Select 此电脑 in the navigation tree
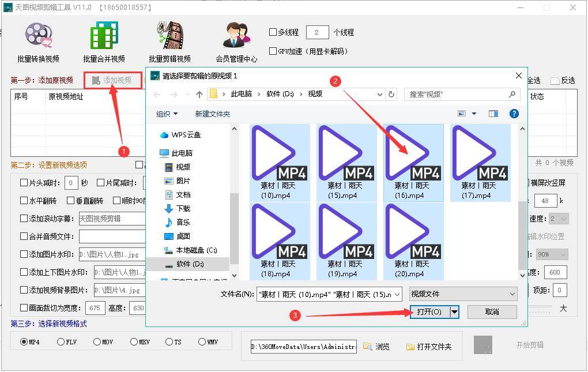This screenshot has width=588, height=372. (x=176, y=153)
